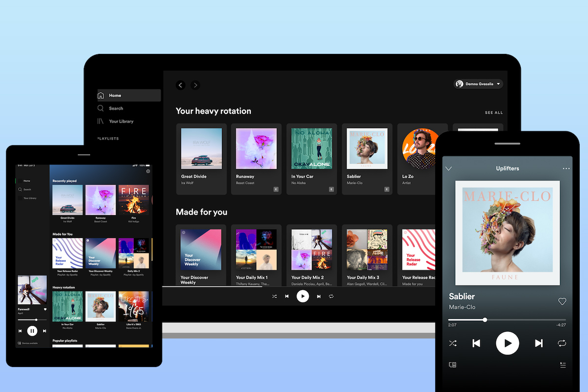
Task: Toggle shuffle in the laptop player bar
Action: [x=274, y=296]
